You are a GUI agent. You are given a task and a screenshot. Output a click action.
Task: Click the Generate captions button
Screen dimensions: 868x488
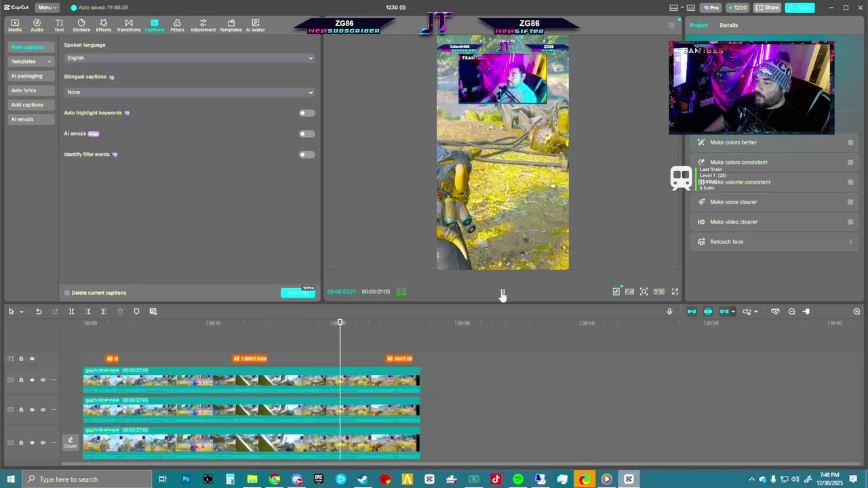[x=298, y=292]
